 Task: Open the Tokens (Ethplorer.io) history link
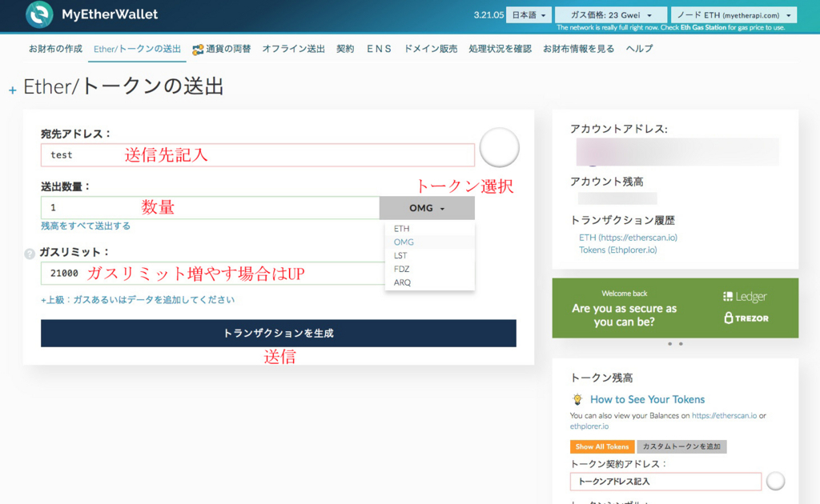point(618,250)
